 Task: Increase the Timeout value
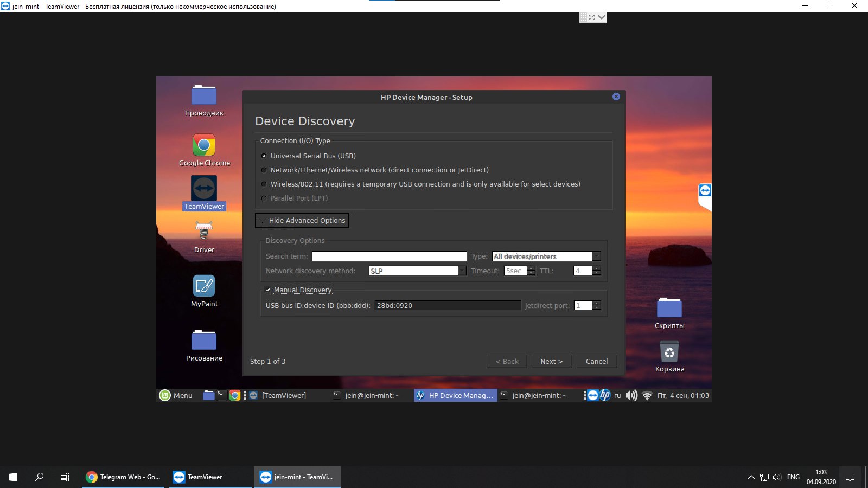tap(532, 268)
